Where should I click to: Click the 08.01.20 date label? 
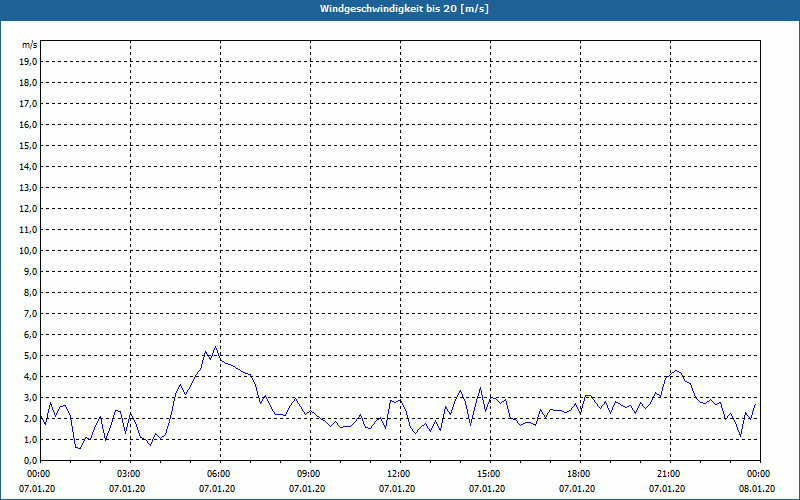pos(757,489)
